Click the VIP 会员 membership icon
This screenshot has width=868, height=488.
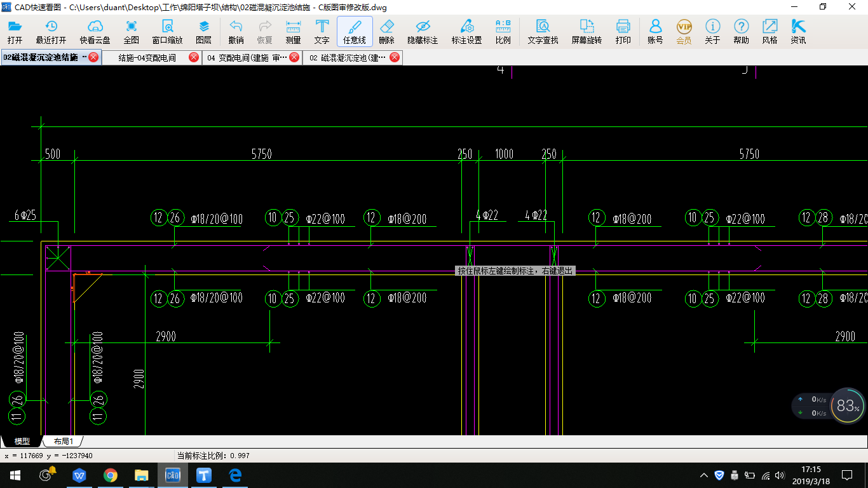click(684, 31)
